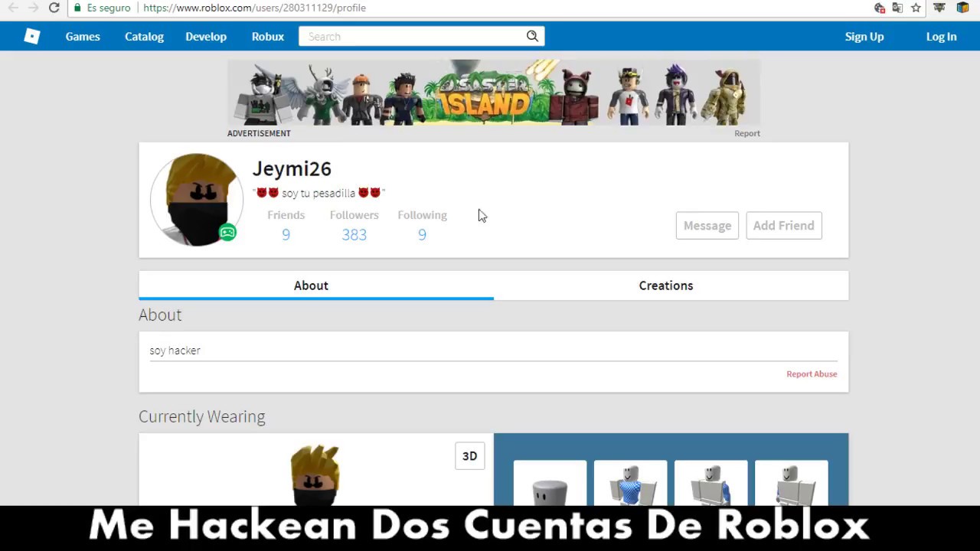Bookmark this page with the star icon

pyautogui.click(x=916, y=8)
